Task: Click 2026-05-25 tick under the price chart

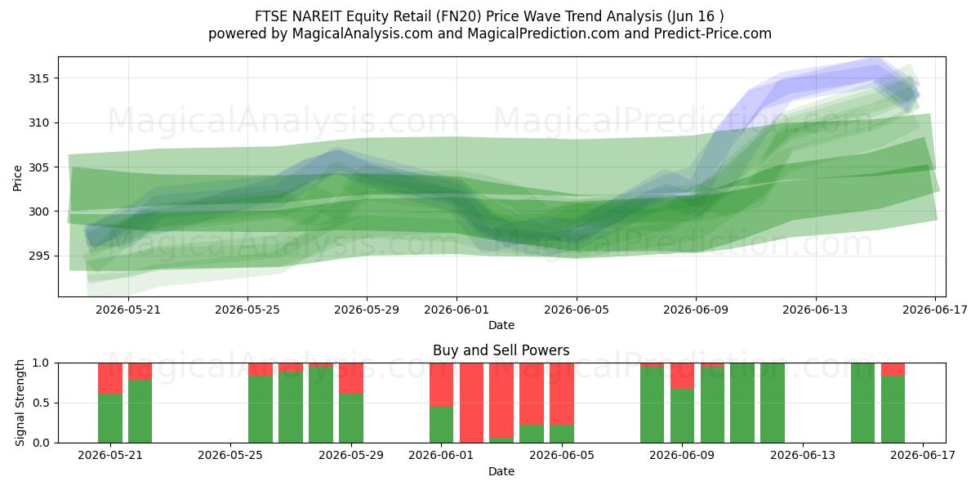Action: (x=248, y=310)
